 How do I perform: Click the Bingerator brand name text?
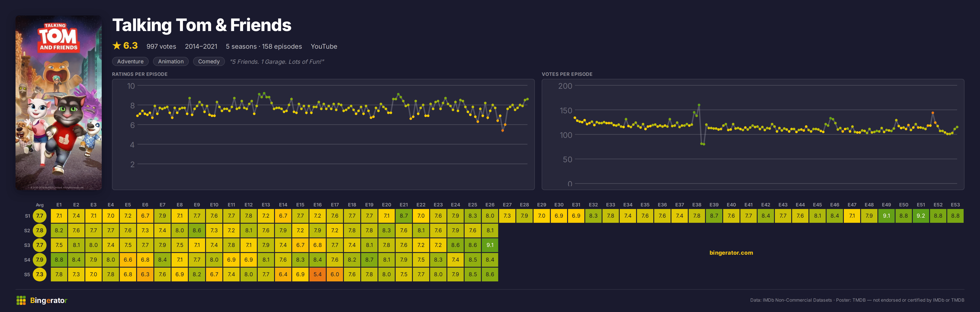pyautogui.click(x=49, y=300)
